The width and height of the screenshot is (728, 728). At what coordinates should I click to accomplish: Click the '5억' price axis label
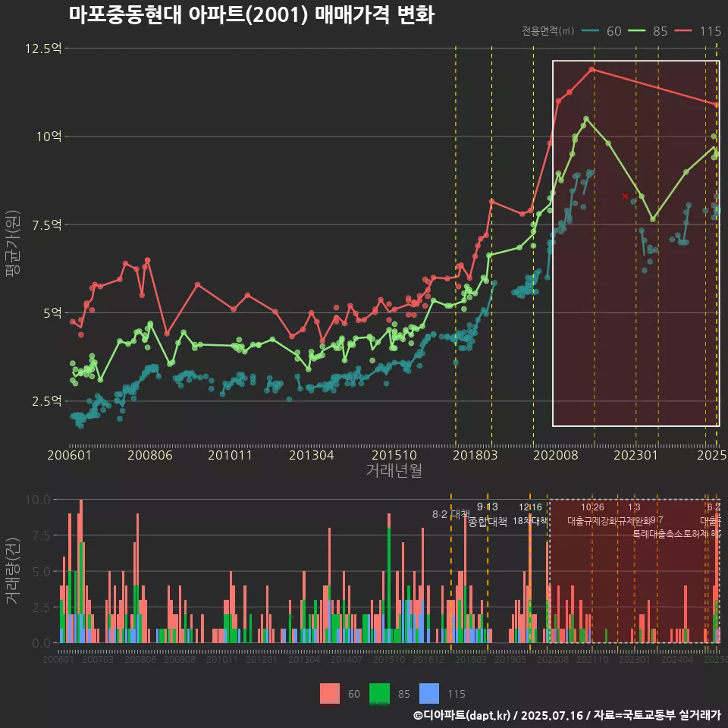(x=52, y=313)
